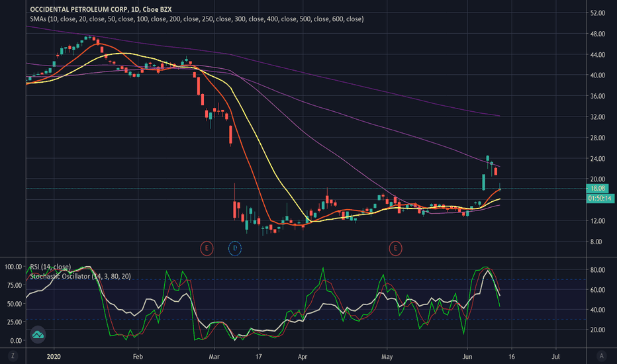This screenshot has width=617, height=364.
Task: Click the May date axis label
Action: 387,357
